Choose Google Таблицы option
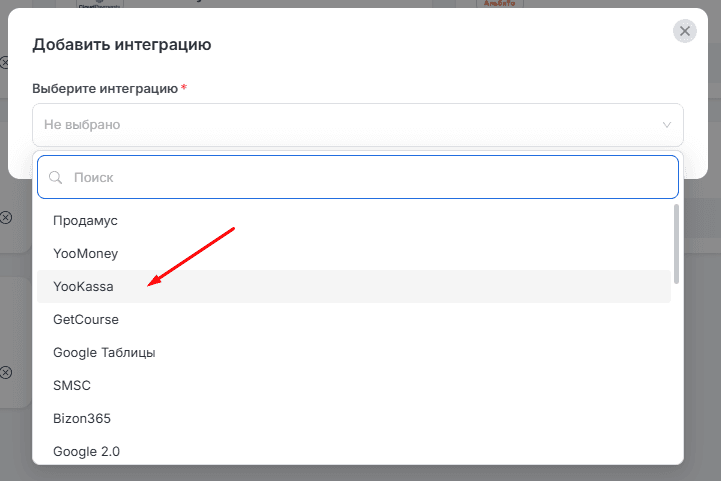This screenshot has width=721, height=481. [x=354, y=352]
